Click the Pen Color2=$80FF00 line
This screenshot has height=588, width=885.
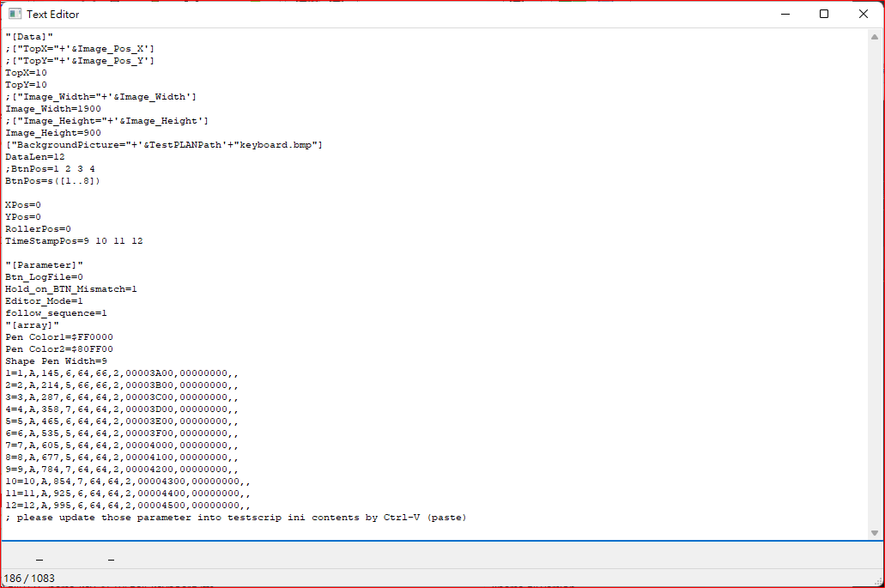59,349
